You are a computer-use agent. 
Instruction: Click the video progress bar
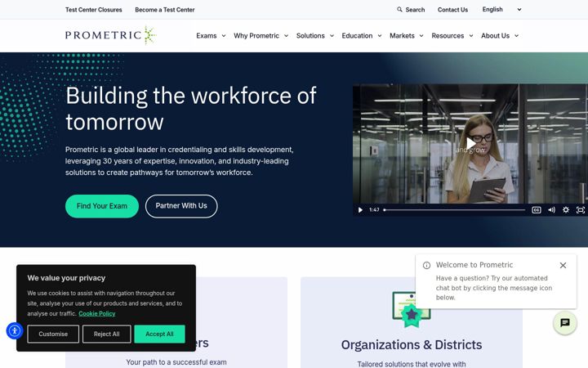(x=454, y=210)
